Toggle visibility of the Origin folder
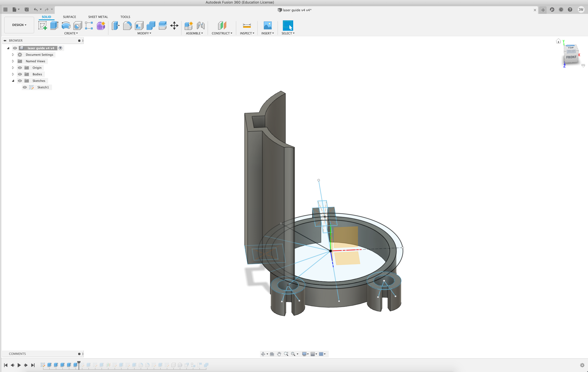The image size is (588, 372). 20,68
